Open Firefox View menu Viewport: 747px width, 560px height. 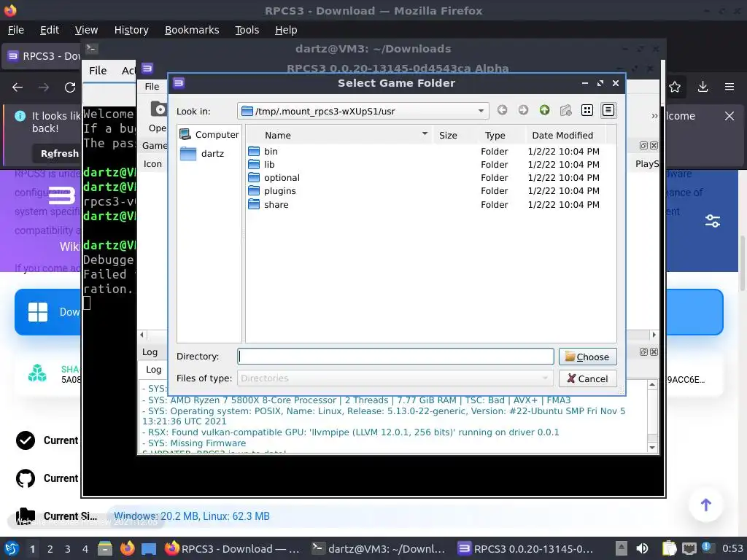pos(86,30)
